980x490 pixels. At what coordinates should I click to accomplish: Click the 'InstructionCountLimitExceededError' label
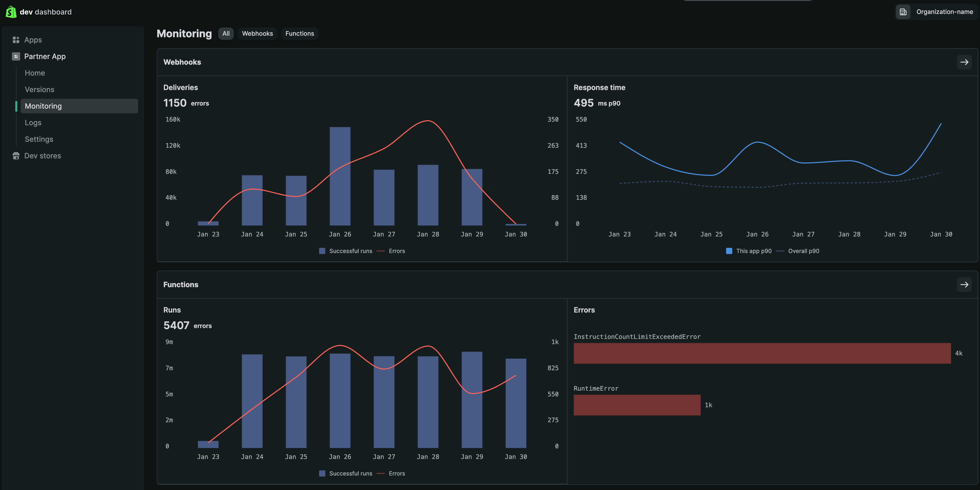pyautogui.click(x=637, y=337)
